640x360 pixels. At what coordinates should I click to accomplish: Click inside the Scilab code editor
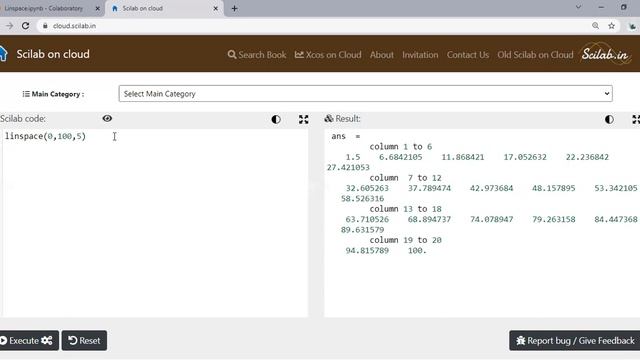tap(155, 223)
